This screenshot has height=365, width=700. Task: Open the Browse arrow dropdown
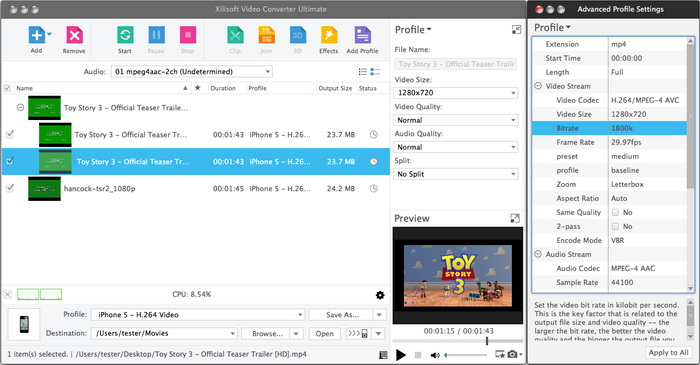(x=296, y=333)
